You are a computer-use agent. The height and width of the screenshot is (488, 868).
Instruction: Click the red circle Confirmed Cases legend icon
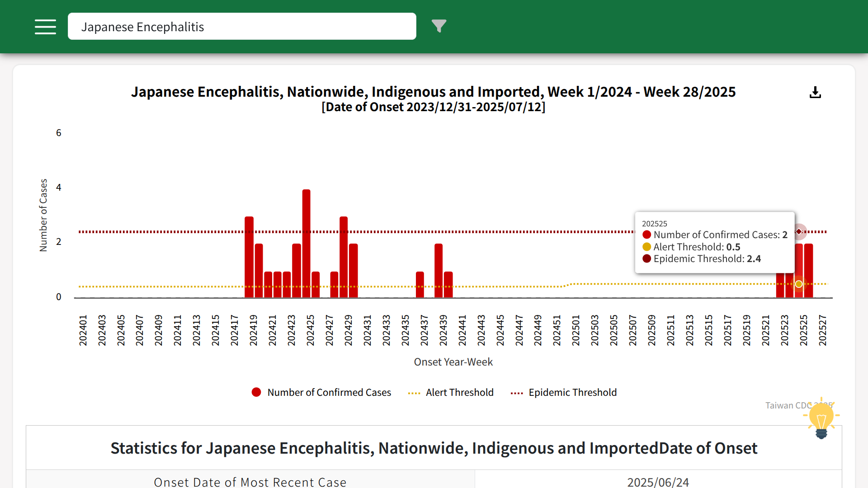tap(256, 392)
